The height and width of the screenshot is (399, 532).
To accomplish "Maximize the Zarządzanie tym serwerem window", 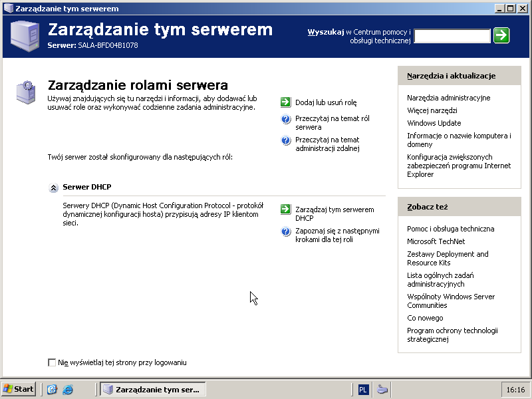I will click(510, 9).
